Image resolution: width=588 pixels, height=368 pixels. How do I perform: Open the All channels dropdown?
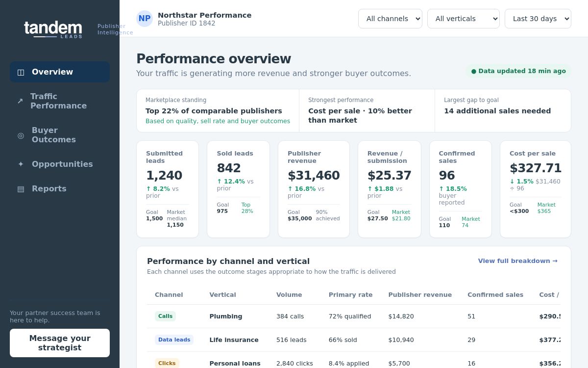coord(390,19)
